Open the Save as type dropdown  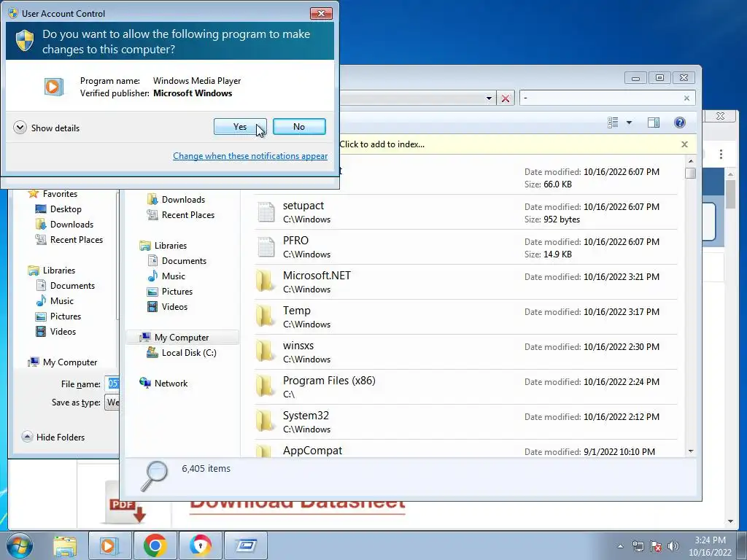point(112,402)
